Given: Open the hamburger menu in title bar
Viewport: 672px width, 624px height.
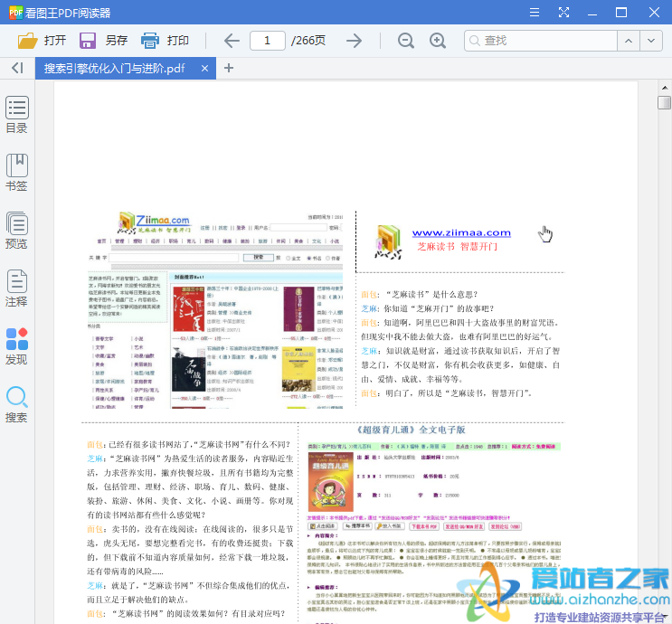Looking at the screenshot, I should [x=534, y=12].
